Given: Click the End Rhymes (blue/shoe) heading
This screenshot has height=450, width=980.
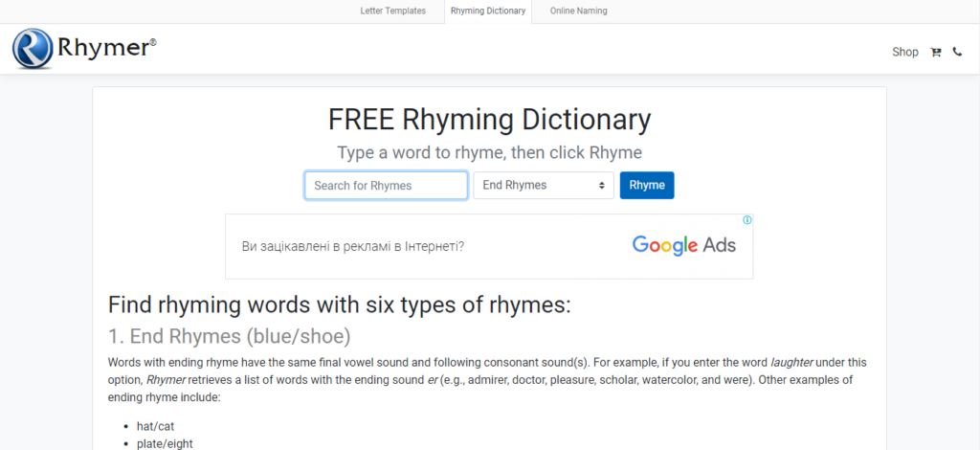Looking at the screenshot, I should (x=229, y=336).
